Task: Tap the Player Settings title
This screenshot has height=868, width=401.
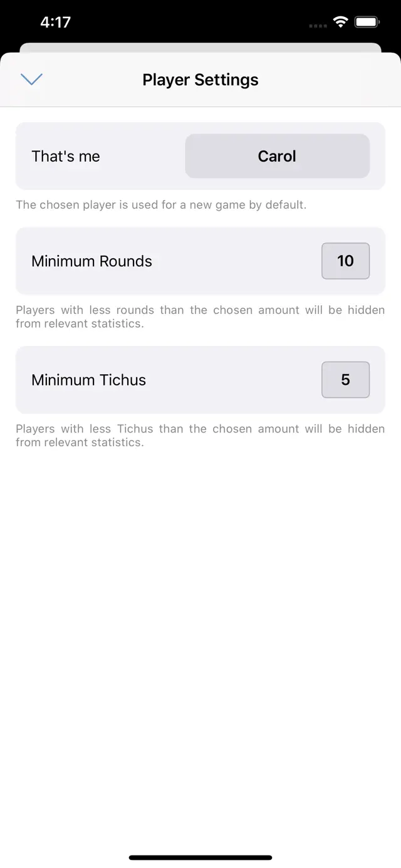Action: click(x=200, y=80)
